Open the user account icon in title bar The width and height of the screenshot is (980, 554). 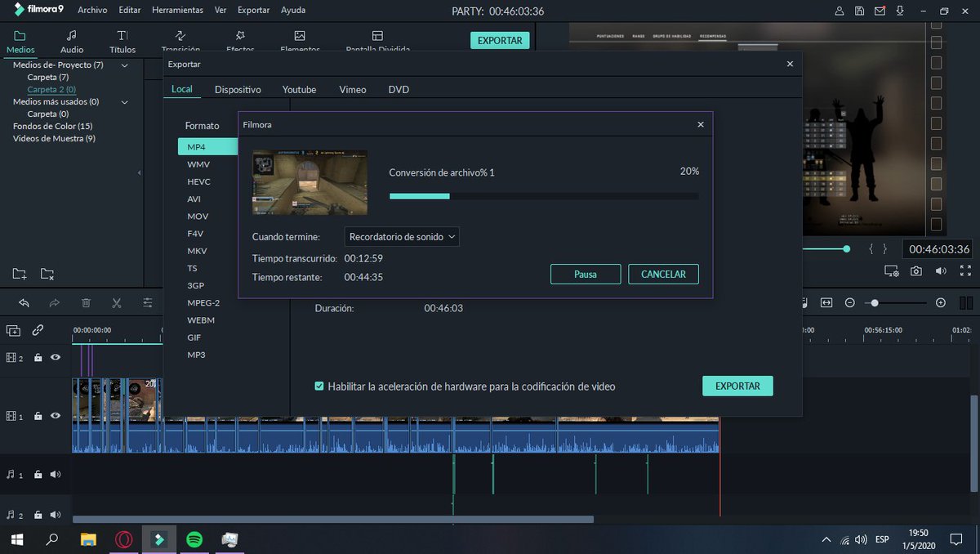[x=840, y=11]
